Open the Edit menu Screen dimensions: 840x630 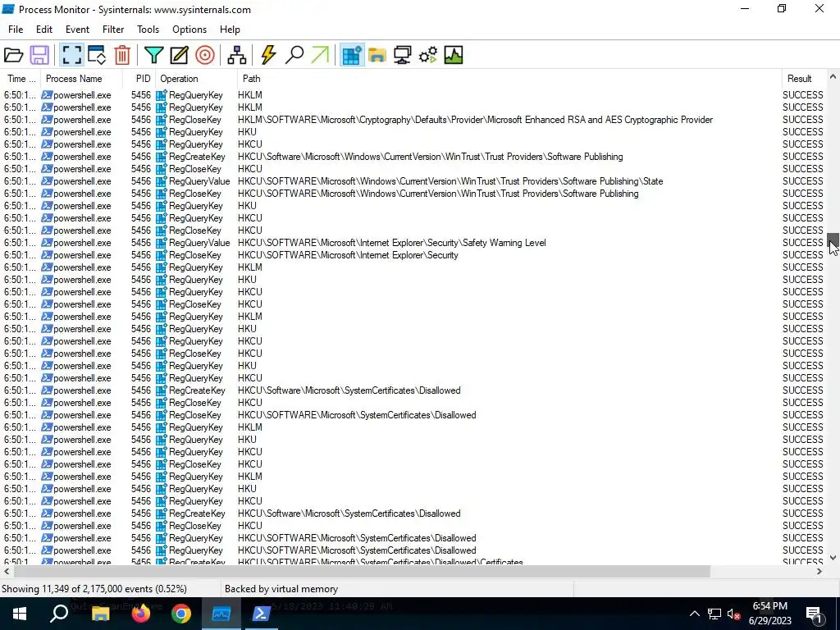[44, 30]
